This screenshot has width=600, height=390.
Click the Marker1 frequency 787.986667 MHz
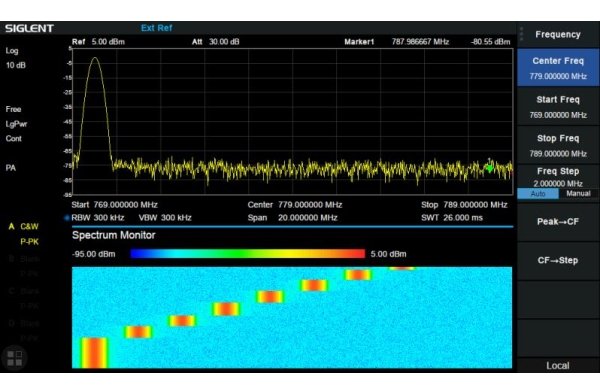tap(420, 42)
